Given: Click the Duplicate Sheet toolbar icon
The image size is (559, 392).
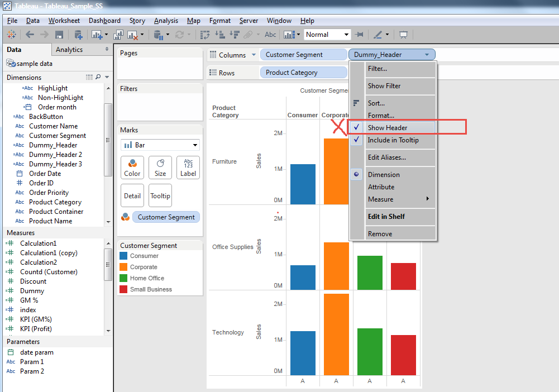Looking at the screenshot, I should click(118, 35).
